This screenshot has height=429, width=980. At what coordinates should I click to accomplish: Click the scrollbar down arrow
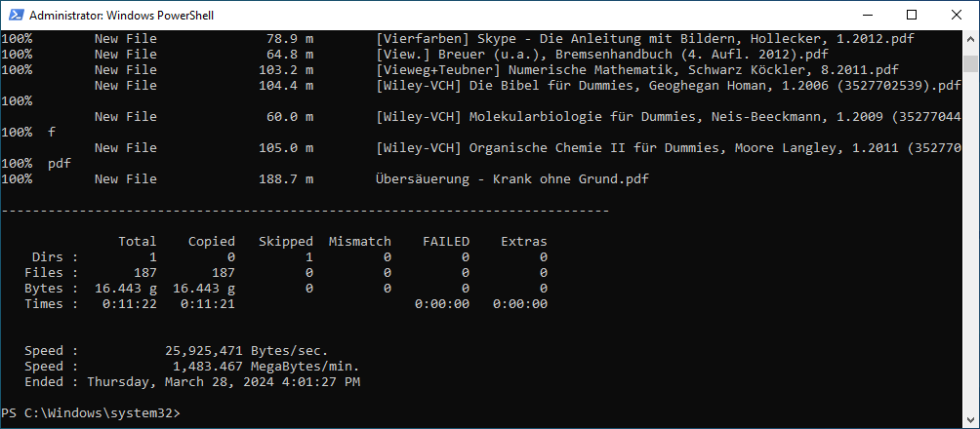(x=970, y=419)
